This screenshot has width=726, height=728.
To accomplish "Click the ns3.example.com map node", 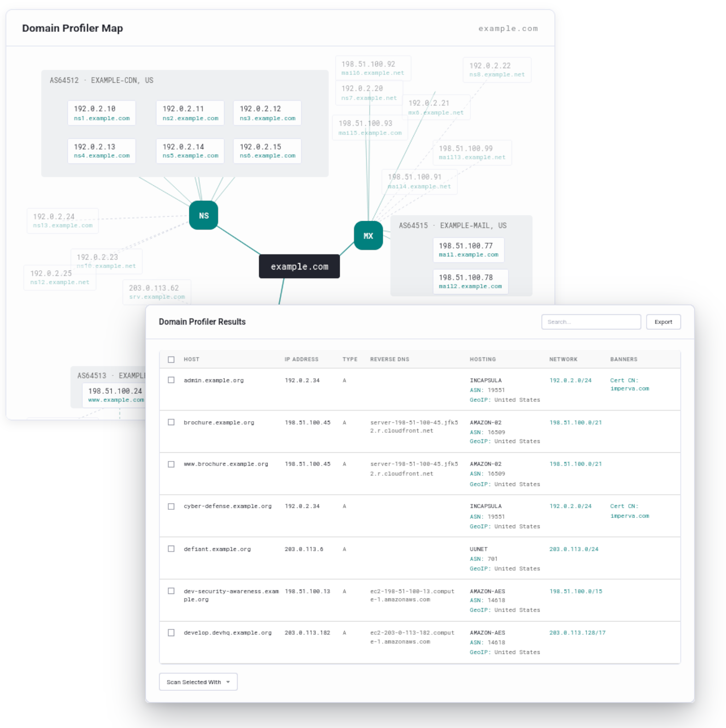I will point(267,113).
